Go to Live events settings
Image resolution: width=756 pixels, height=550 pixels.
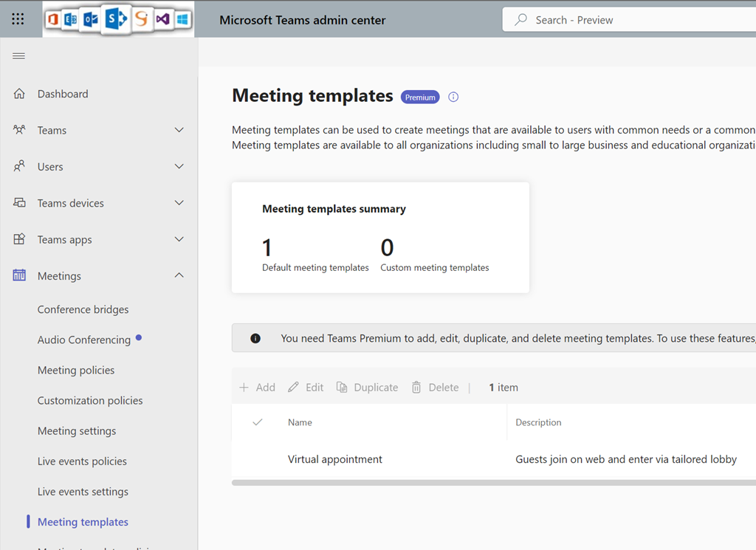tap(83, 492)
